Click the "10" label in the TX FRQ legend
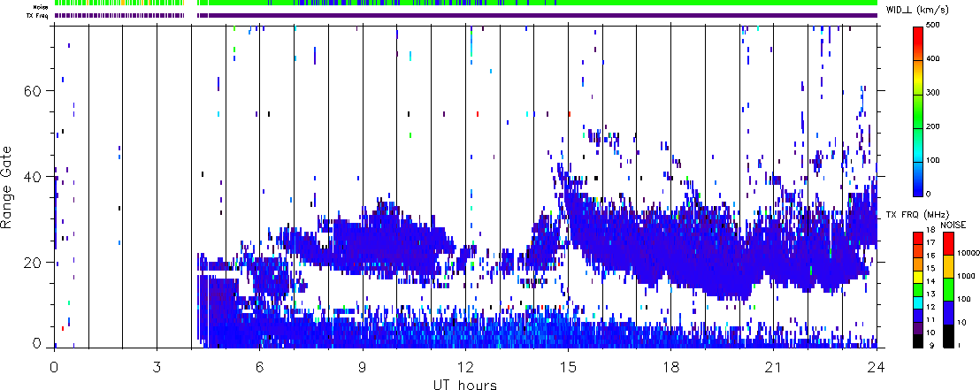 click(930, 333)
